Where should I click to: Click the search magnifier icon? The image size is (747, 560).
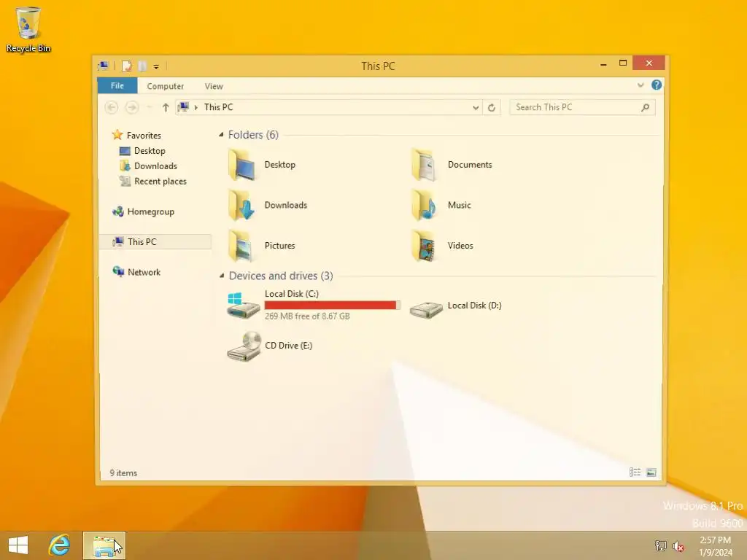point(645,108)
